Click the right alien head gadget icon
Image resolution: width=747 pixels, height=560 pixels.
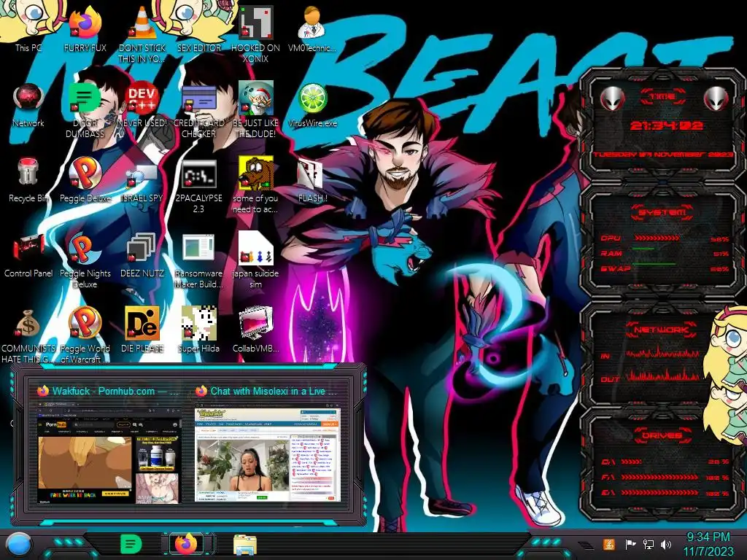tap(716, 99)
